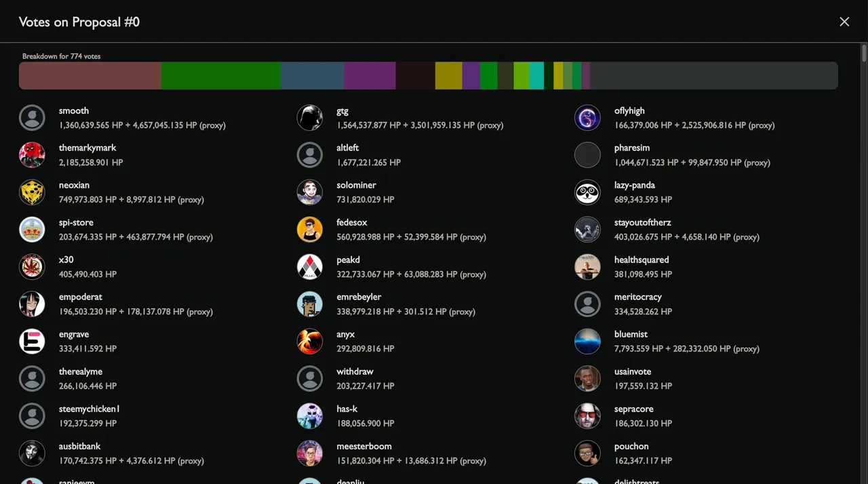Select the large green breakdown bar segment
Viewport: 868px width, 484px height.
(221, 76)
